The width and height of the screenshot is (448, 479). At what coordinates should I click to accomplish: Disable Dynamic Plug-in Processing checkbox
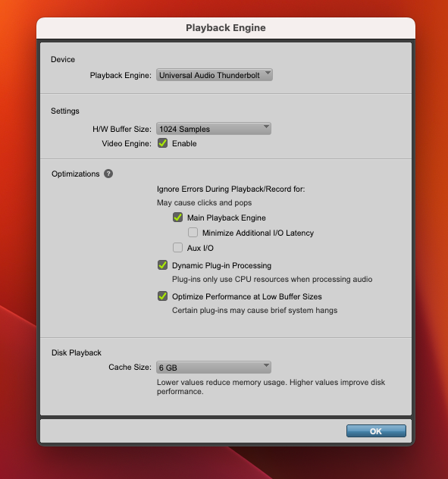pos(162,265)
